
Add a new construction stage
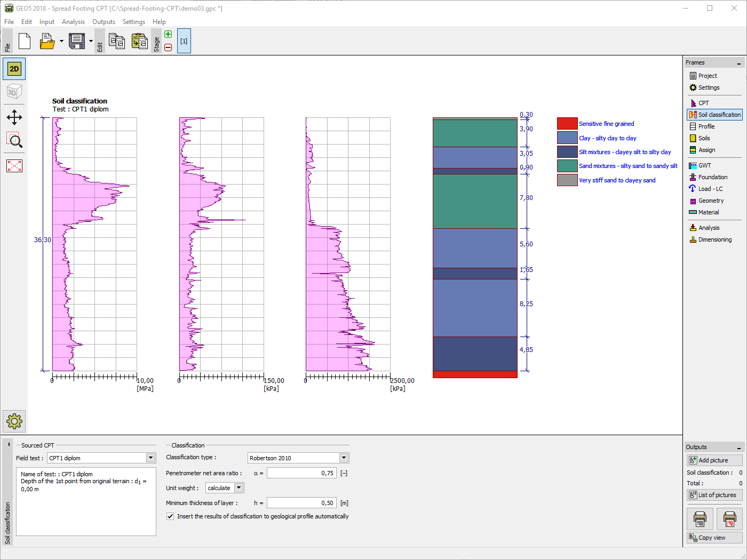point(168,35)
